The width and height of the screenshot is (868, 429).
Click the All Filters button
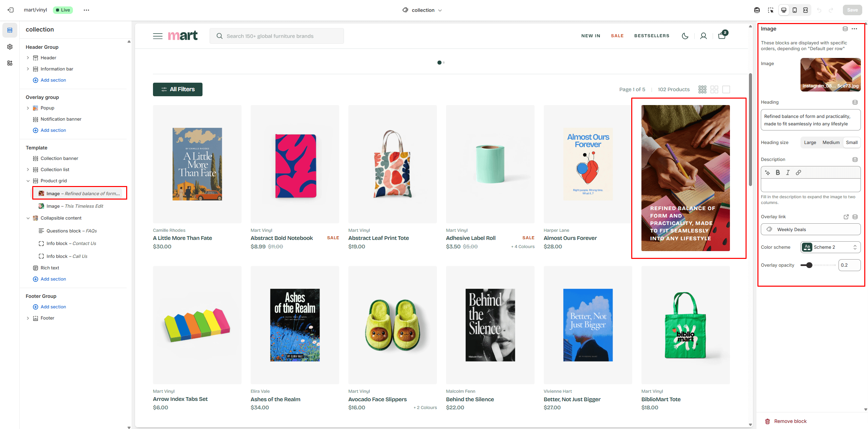coord(178,89)
